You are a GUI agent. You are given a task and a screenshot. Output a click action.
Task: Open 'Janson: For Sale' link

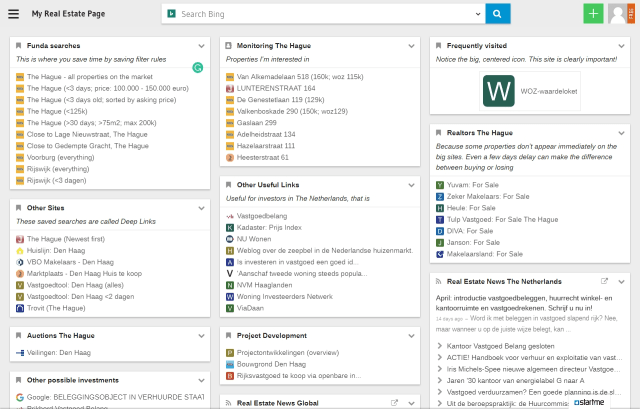click(x=473, y=242)
